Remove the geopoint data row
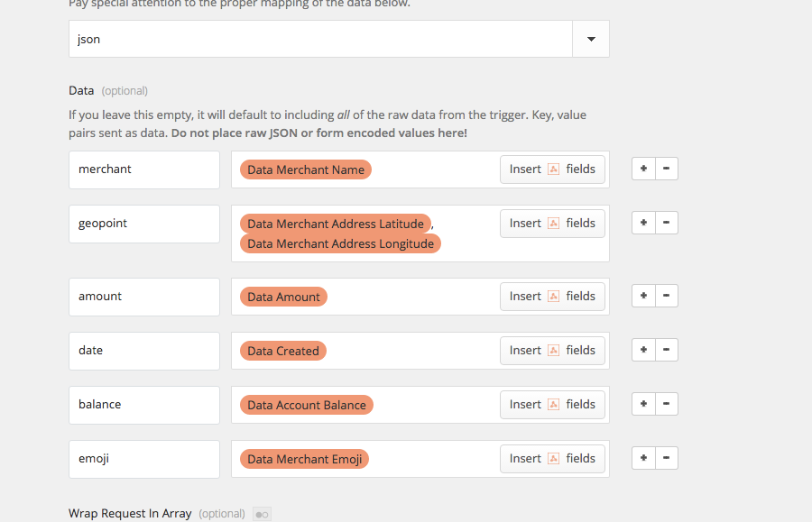Screen dimensions: 812x522 [667, 223]
